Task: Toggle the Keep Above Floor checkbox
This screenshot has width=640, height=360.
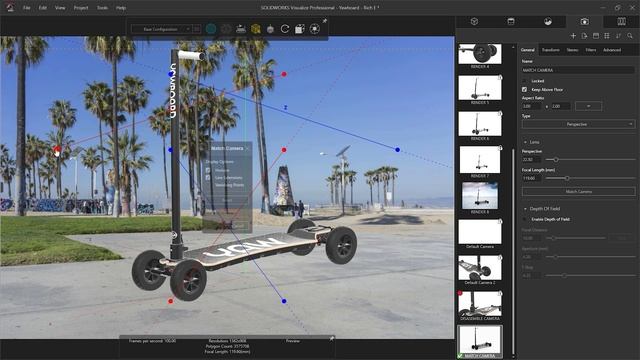Action: click(x=524, y=89)
